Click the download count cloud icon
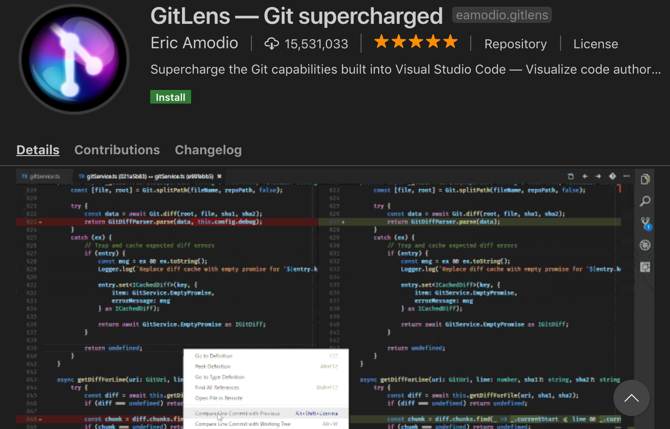 coord(272,44)
